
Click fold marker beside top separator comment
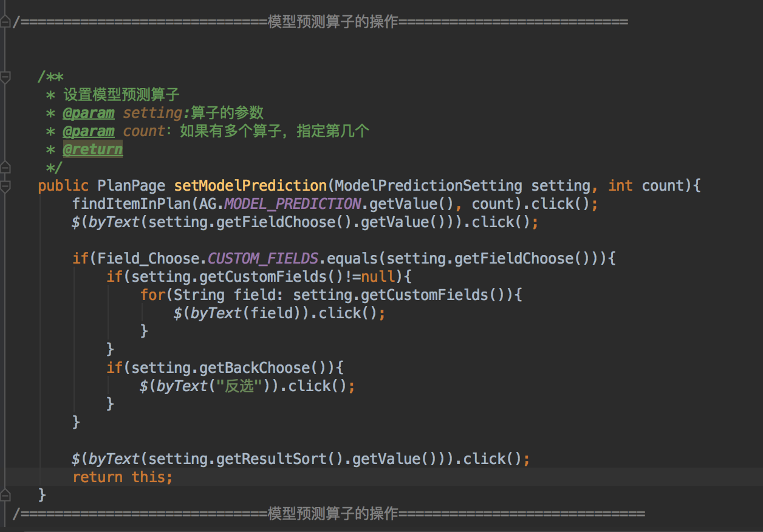tap(5, 22)
